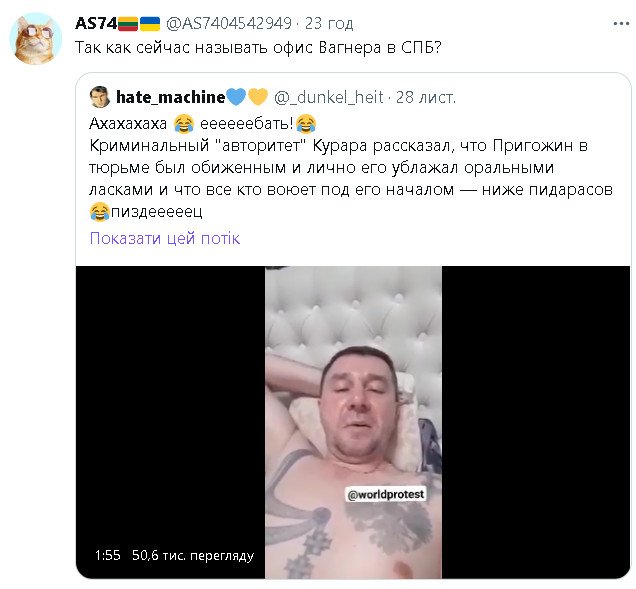Click the 28 лист. quoted tweet date
636x589 pixels.
(426, 97)
